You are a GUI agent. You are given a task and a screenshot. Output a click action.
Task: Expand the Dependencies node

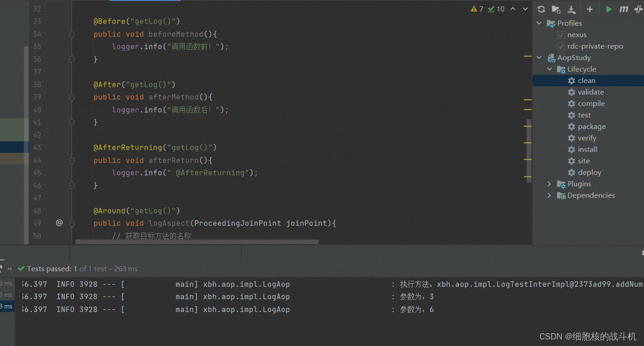pyautogui.click(x=549, y=195)
